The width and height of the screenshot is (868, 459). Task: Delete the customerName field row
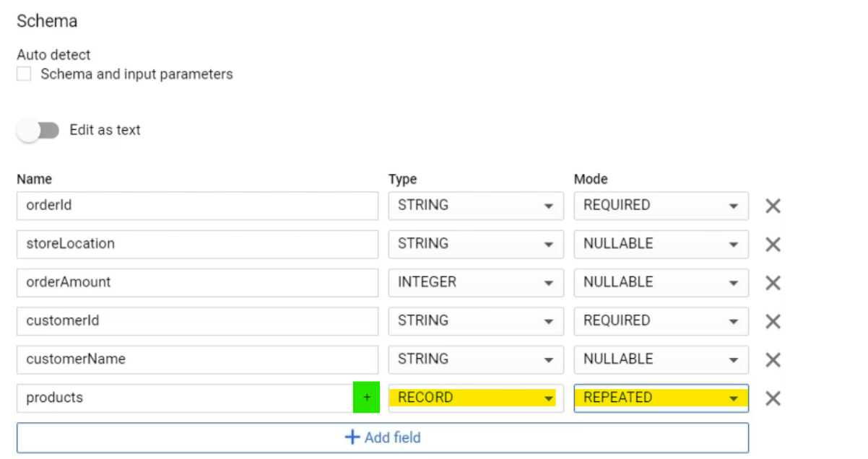click(773, 359)
